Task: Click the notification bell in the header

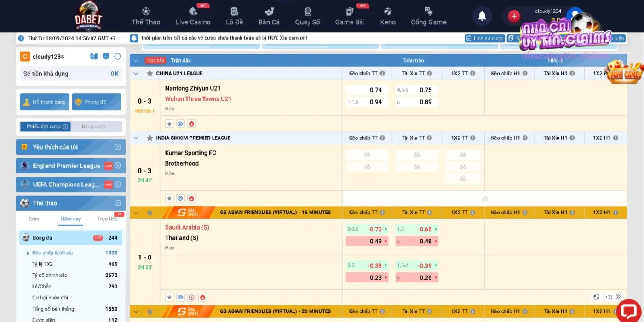Action: click(482, 17)
